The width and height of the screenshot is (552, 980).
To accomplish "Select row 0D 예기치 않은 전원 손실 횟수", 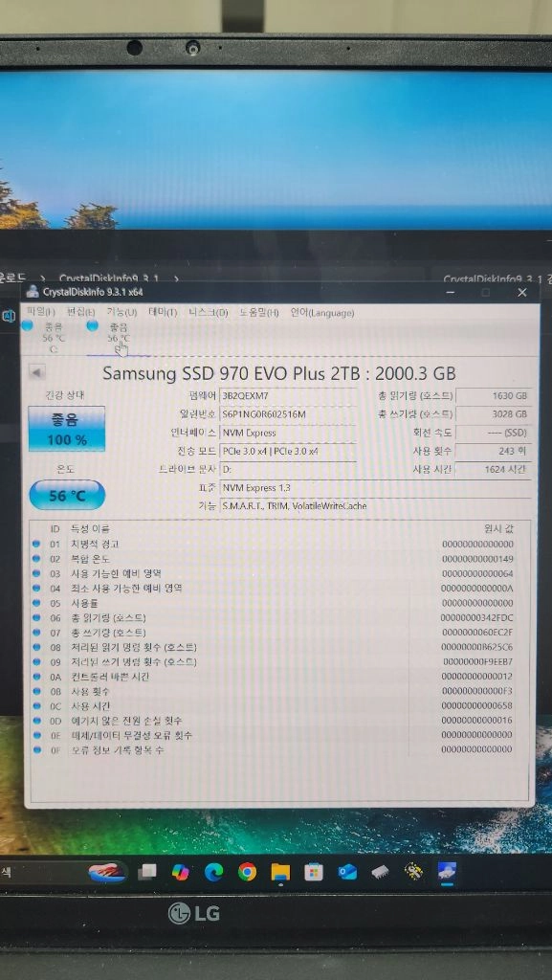I will coord(273,721).
